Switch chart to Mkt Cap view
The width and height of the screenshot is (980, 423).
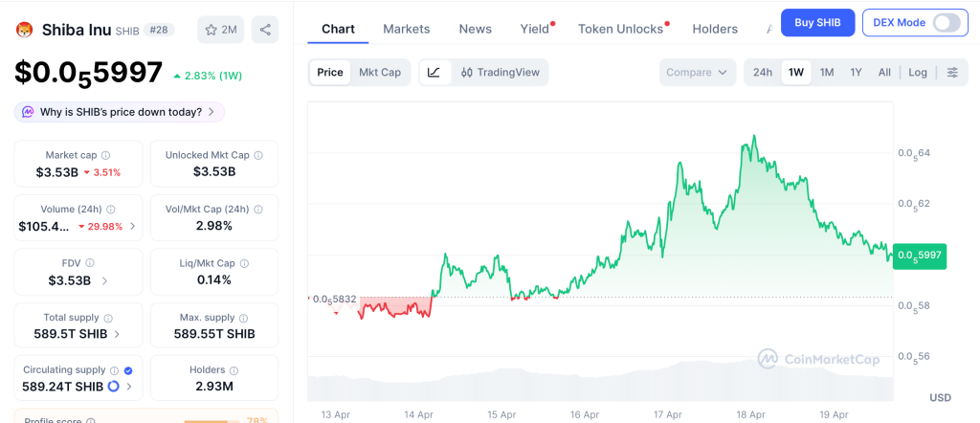click(x=380, y=72)
